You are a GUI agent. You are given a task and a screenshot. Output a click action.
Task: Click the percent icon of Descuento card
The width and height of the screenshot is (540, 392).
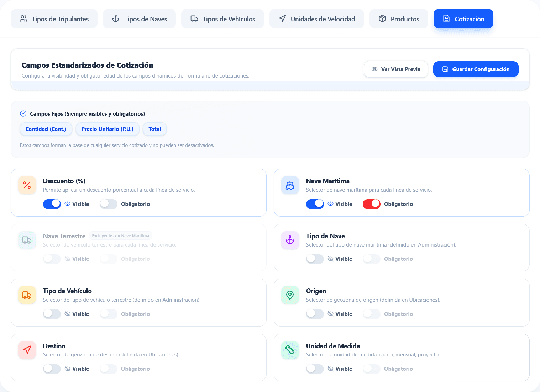[27, 185]
